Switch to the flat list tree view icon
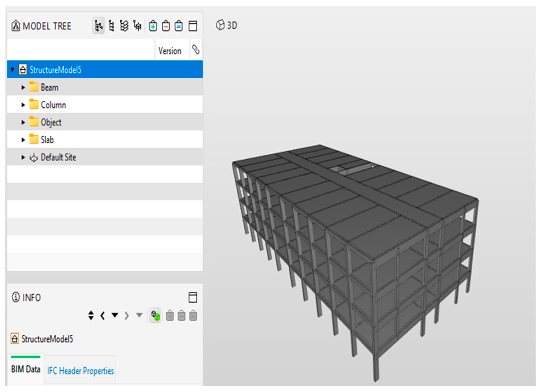Viewport: 541px width, 392px height. tap(111, 26)
